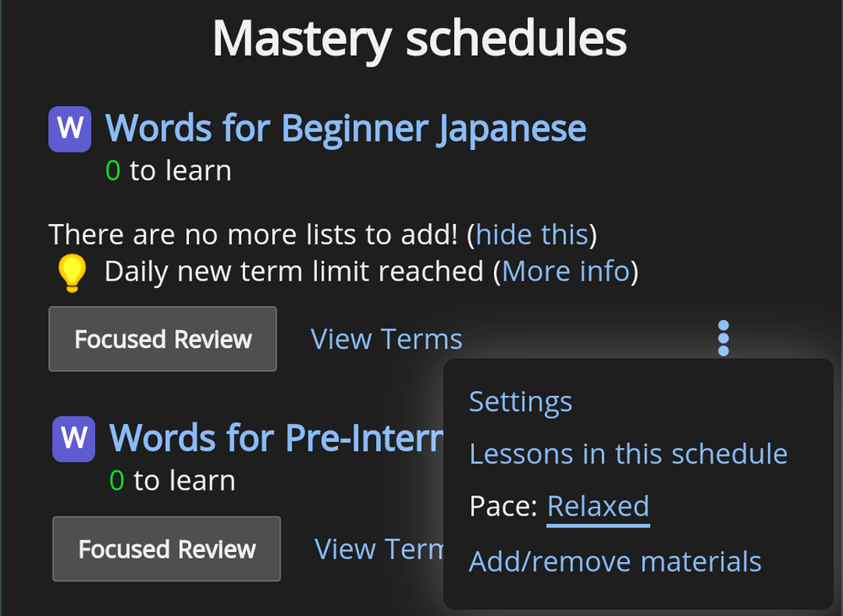
Task: Click the Daily new term limit reached notice
Action: [x=293, y=271]
